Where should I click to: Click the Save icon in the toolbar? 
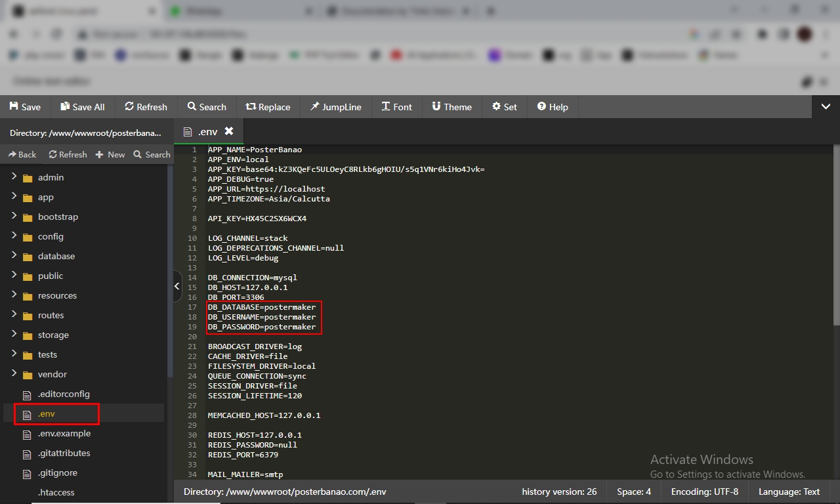tap(14, 106)
